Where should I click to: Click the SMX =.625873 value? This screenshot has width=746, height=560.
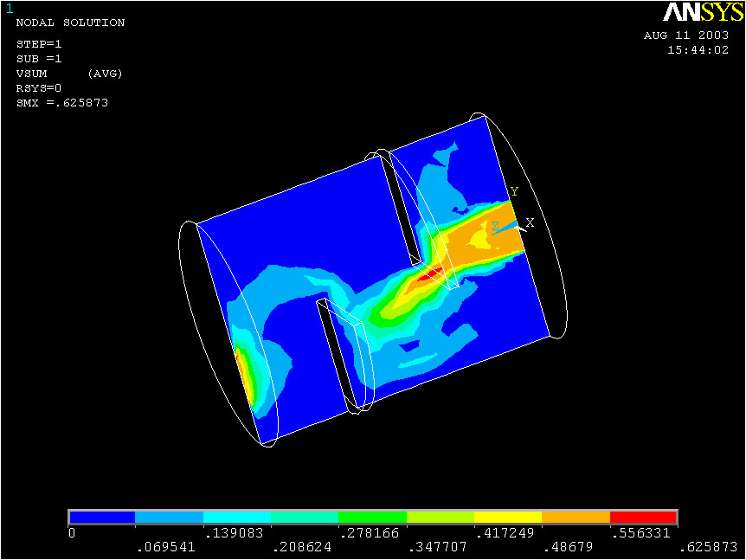62,103
